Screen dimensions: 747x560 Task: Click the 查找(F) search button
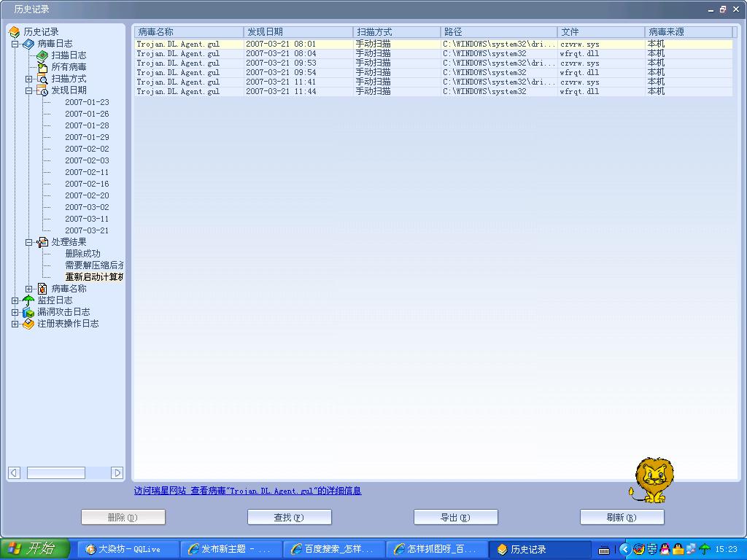290,517
